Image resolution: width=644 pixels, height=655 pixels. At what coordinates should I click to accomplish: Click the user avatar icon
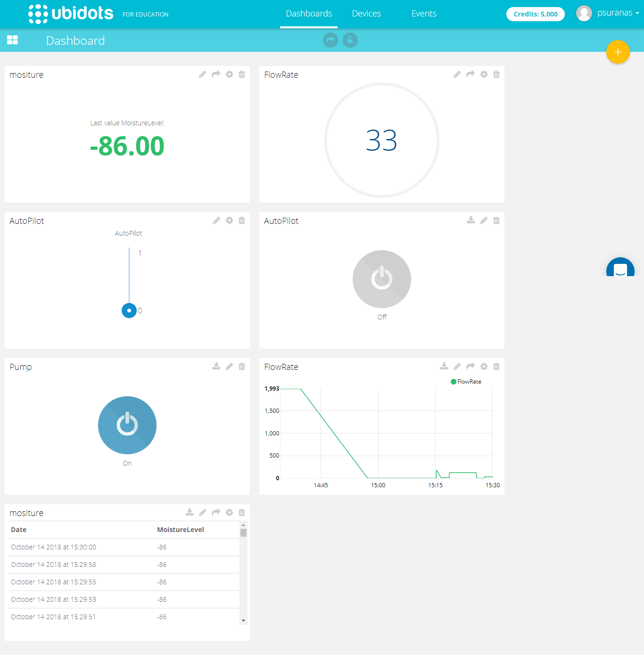coord(584,13)
